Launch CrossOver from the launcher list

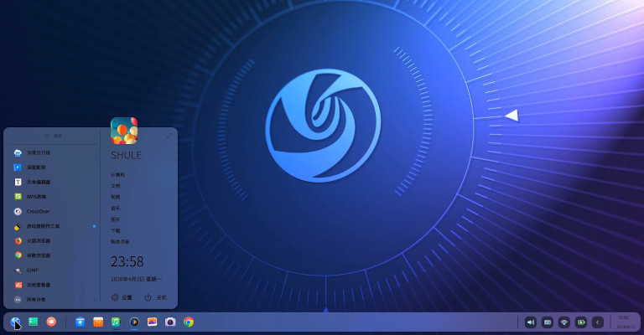click(x=52, y=212)
